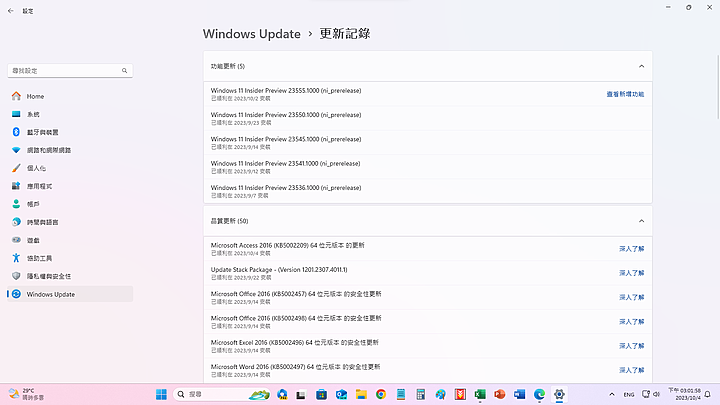Open 隱私權與安全性 privacy settings in sidebar

[x=70, y=276]
